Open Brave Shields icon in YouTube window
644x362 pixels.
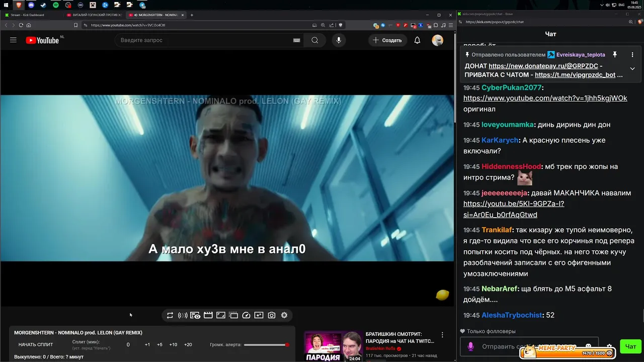pyautogui.click(x=341, y=25)
